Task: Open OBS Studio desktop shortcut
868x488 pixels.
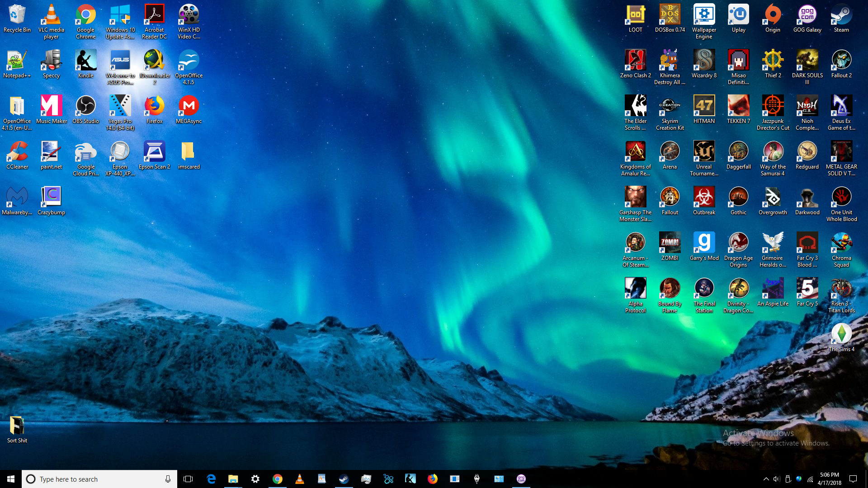Action: [86, 110]
